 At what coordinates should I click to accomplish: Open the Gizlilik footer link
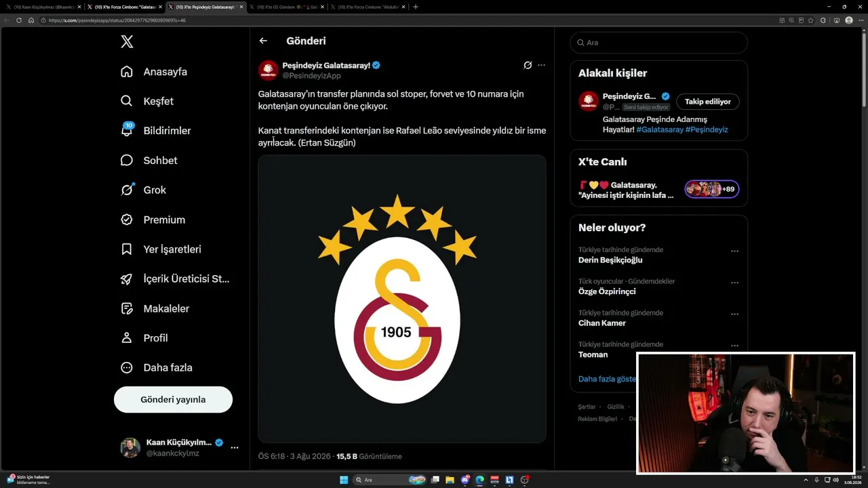(616, 407)
